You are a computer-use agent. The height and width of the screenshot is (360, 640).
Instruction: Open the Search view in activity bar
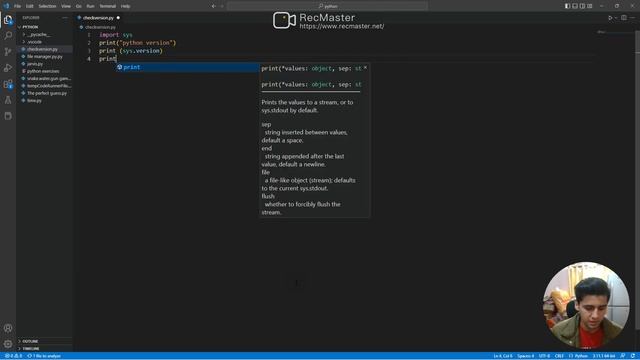click(8, 36)
